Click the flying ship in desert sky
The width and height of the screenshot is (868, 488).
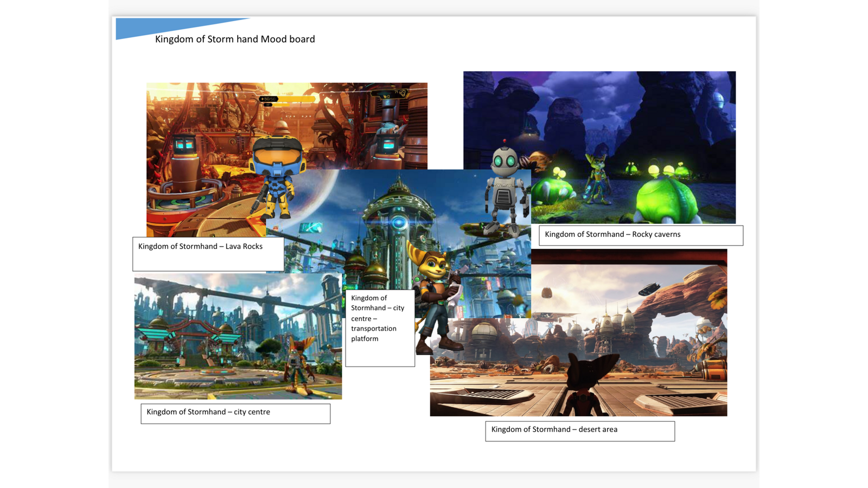pyautogui.click(x=649, y=289)
